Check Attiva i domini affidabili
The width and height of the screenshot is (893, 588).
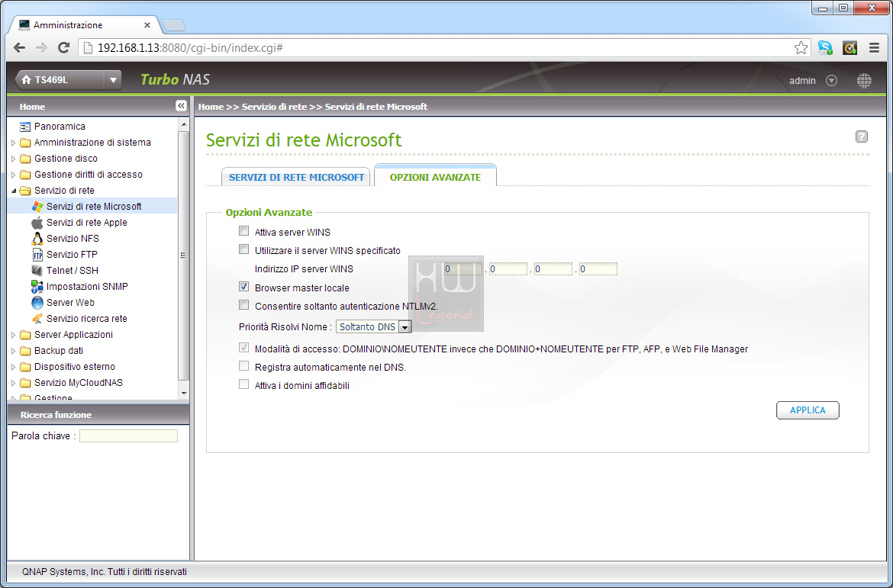click(x=243, y=384)
